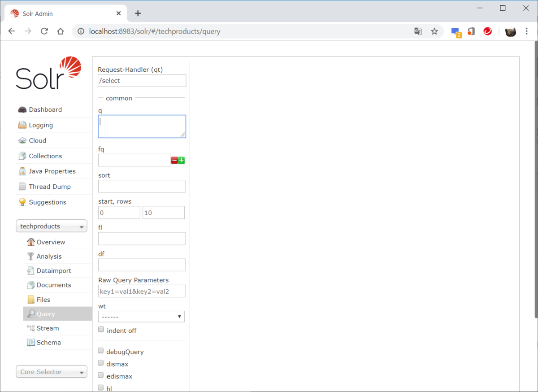
Task: Click the red Trend Micro extension icon
Action: point(487,31)
